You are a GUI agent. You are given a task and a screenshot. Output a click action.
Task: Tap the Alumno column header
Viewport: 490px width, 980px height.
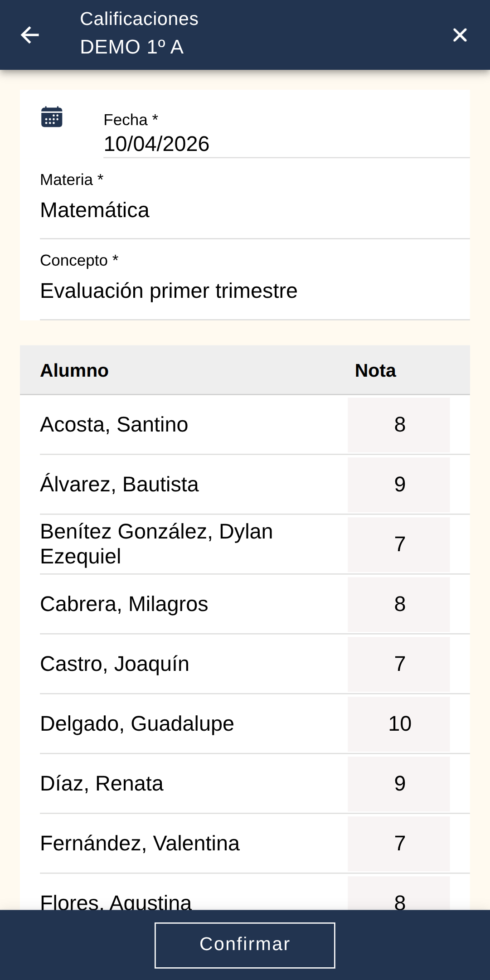click(74, 370)
